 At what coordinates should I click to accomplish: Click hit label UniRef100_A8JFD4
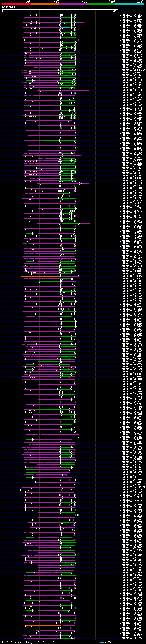pos(131,35)
